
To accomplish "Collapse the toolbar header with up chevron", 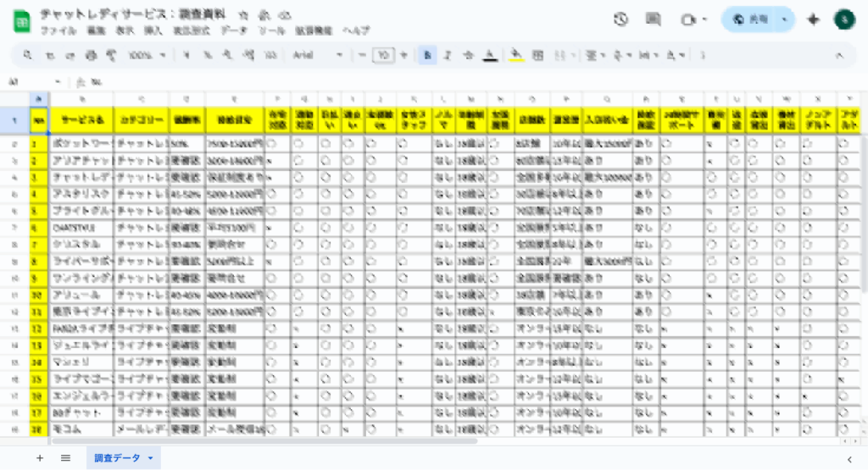I will 839,55.
